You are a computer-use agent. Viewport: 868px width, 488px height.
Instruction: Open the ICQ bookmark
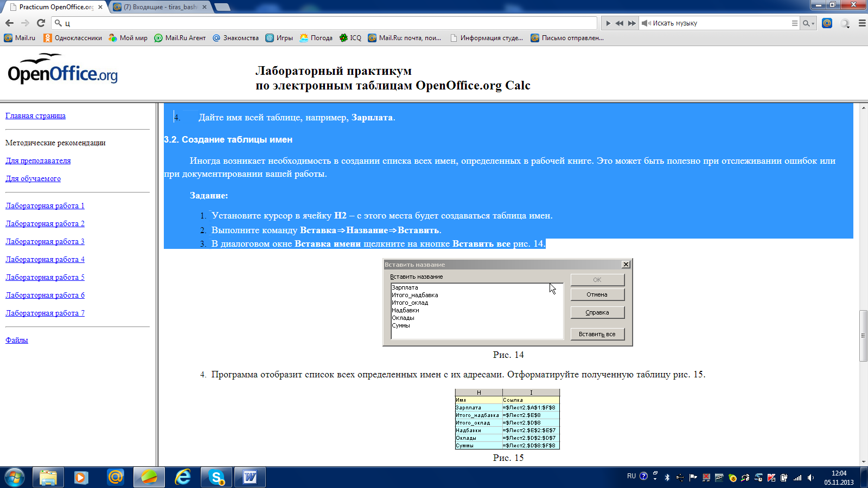pyautogui.click(x=350, y=38)
